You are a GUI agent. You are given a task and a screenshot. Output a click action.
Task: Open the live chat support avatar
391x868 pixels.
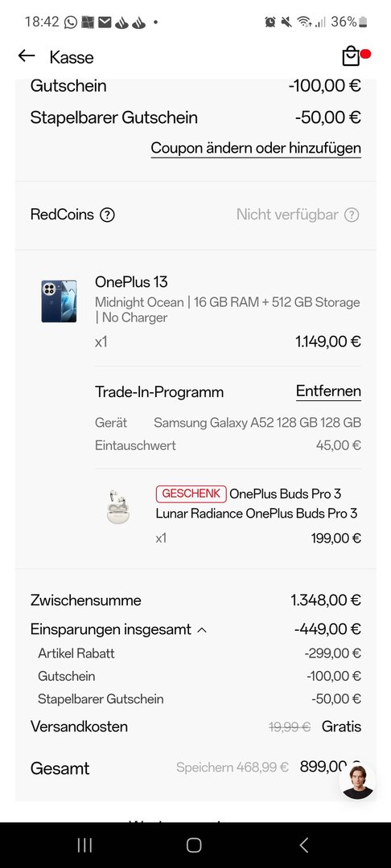click(357, 781)
